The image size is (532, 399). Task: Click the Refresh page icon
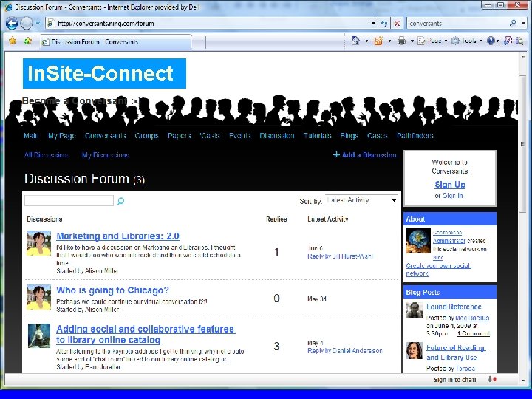(x=384, y=24)
